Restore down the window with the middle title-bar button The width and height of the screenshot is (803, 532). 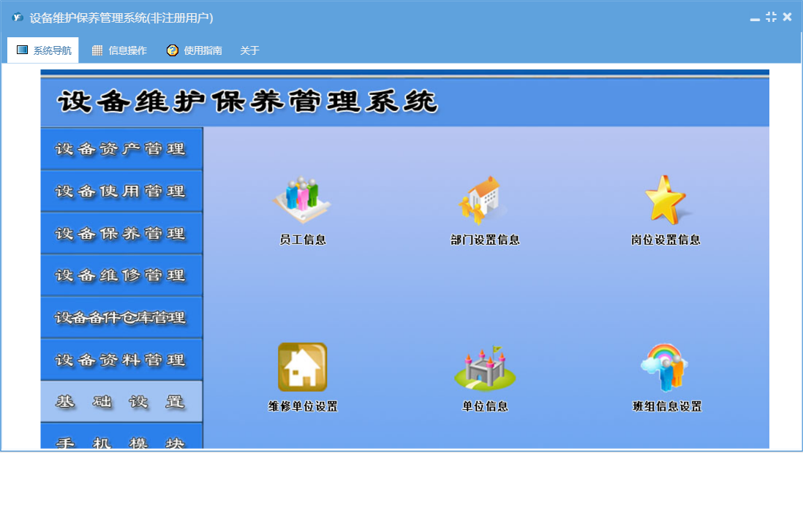(771, 17)
